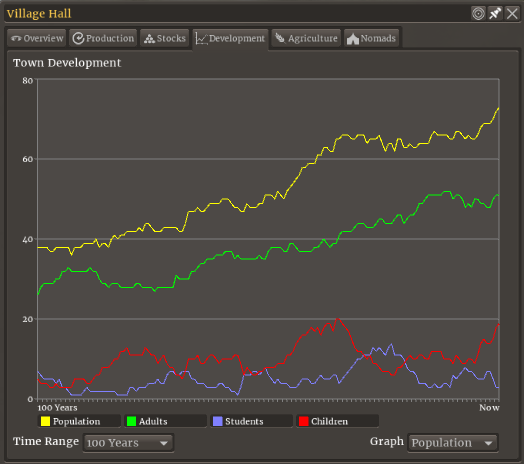Click the Nomads tent icon
Image resolution: width=524 pixels, height=464 pixels.
pyautogui.click(x=353, y=39)
